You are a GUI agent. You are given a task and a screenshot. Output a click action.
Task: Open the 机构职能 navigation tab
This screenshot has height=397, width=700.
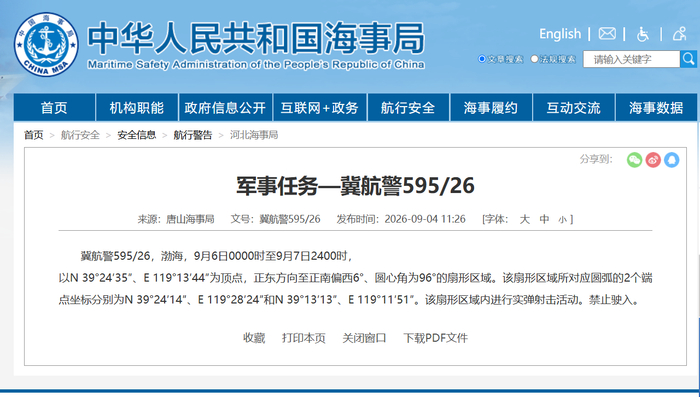pyautogui.click(x=137, y=108)
